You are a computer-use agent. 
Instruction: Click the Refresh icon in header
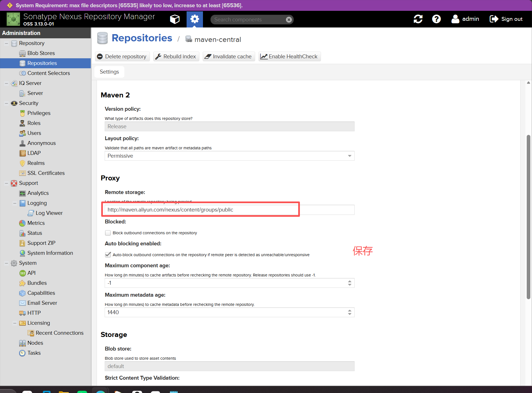[418, 19]
